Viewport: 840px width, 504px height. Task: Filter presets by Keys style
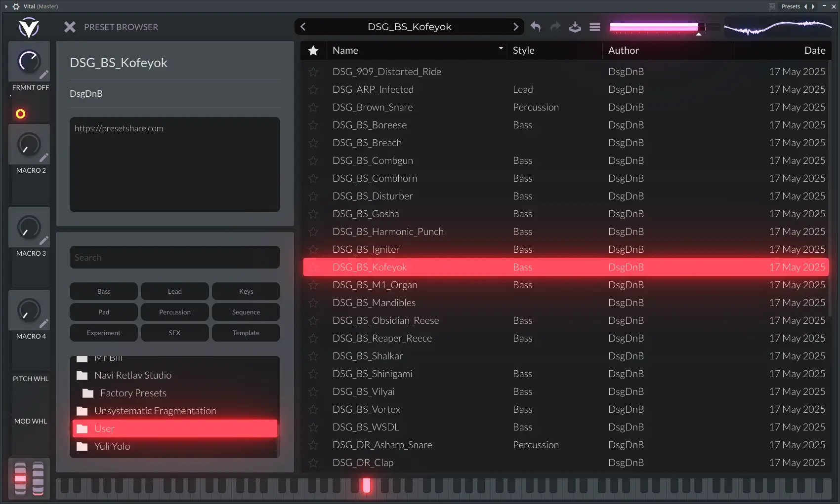246,291
